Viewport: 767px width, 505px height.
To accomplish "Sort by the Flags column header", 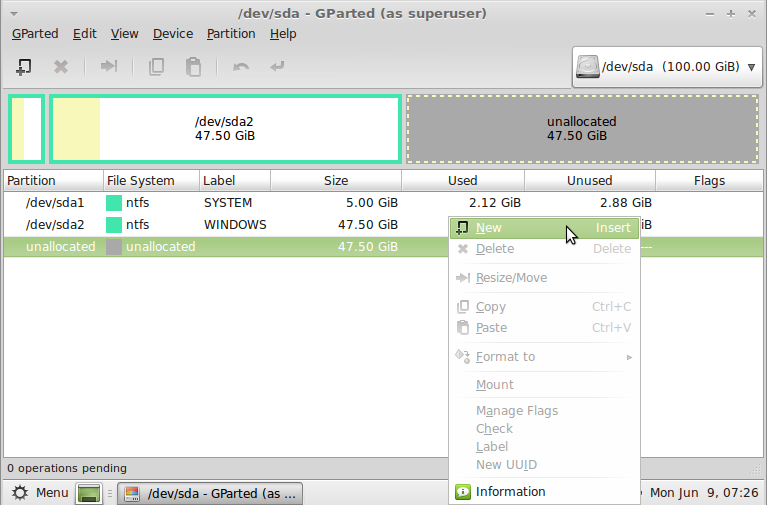I will [x=709, y=181].
